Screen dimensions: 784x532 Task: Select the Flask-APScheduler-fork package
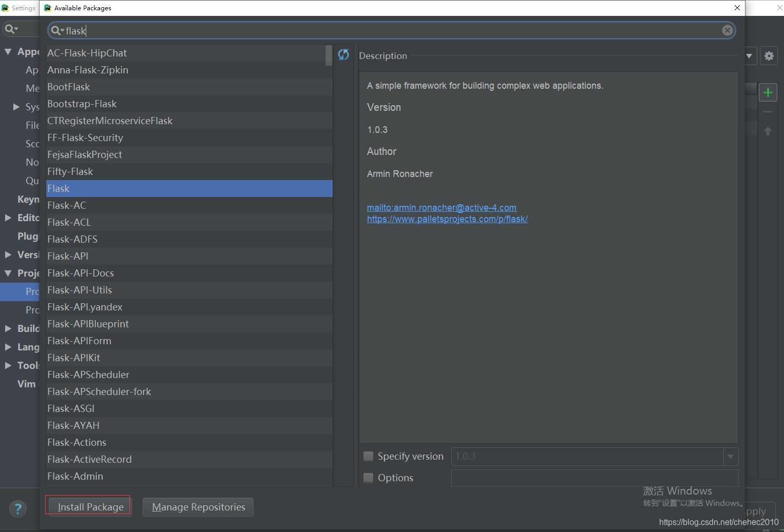189,391
